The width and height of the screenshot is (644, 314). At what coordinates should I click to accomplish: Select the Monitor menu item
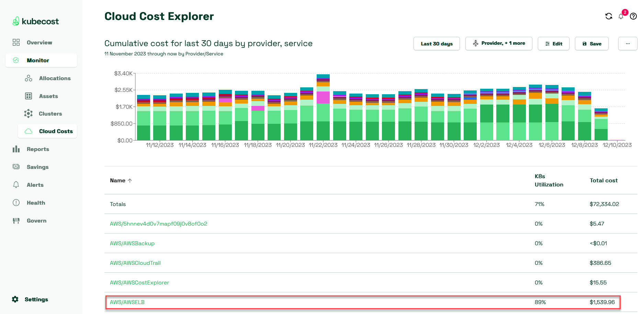coord(41,60)
